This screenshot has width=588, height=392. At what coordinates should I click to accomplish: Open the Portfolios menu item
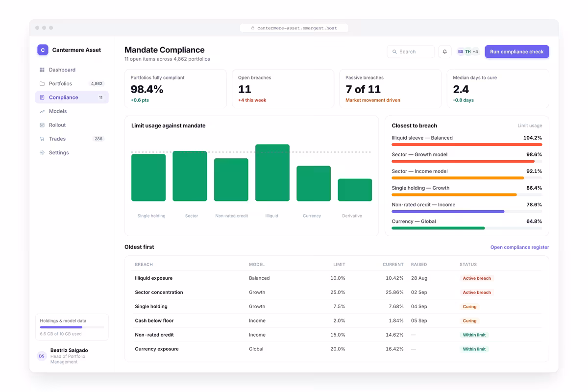coord(72,84)
